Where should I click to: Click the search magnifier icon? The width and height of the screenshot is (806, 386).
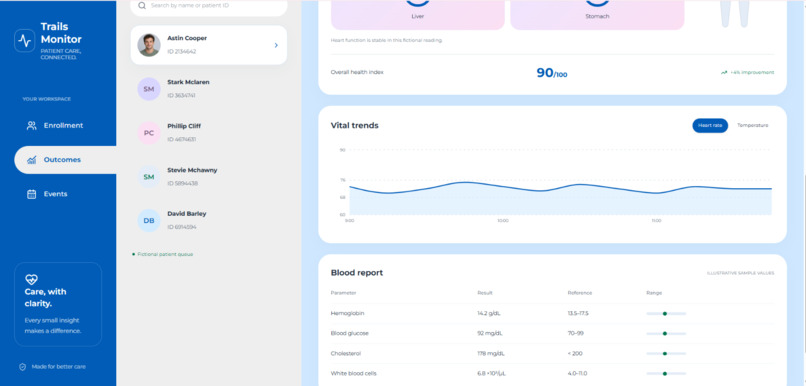tap(142, 6)
